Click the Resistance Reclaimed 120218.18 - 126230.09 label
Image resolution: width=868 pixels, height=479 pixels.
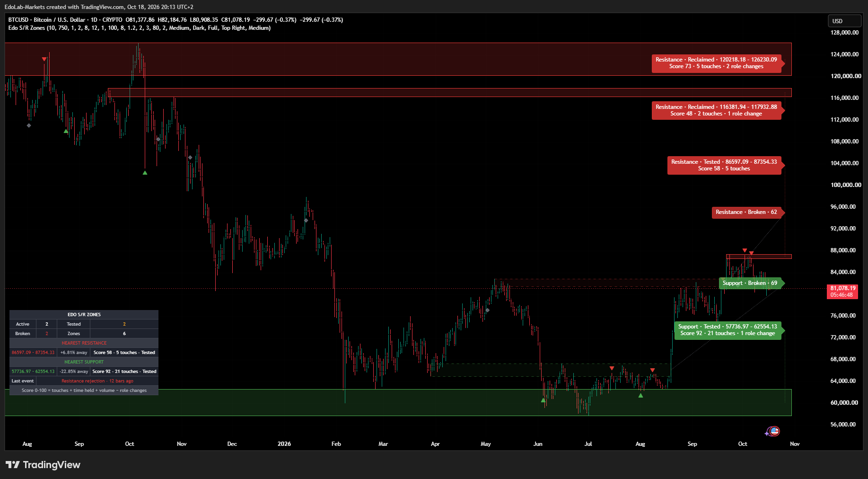716,63
